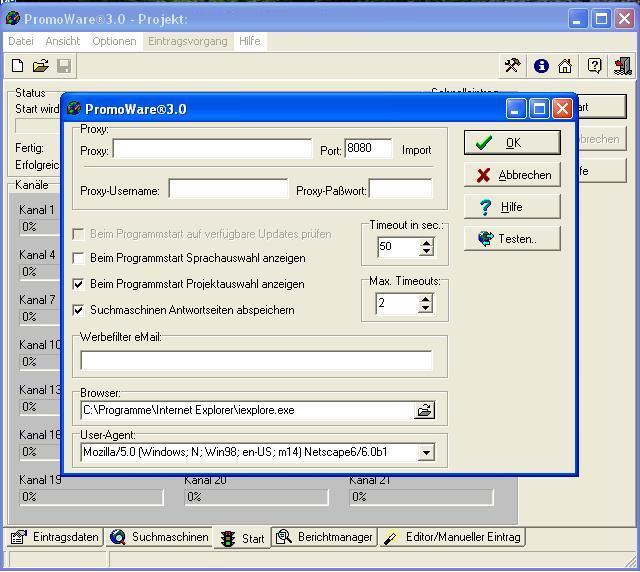The height and width of the screenshot is (572, 640).
Task: Toggle Beim Programmstart auf verfügbare Updates prüfen
Action: [x=78, y=234]
